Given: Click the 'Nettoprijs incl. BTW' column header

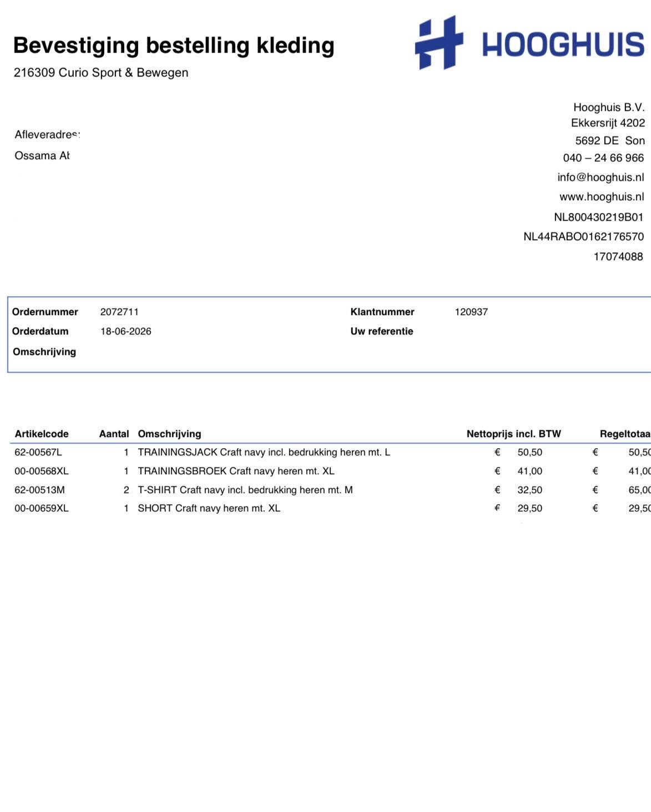Looking at the screenshot, I should [514, 434].
